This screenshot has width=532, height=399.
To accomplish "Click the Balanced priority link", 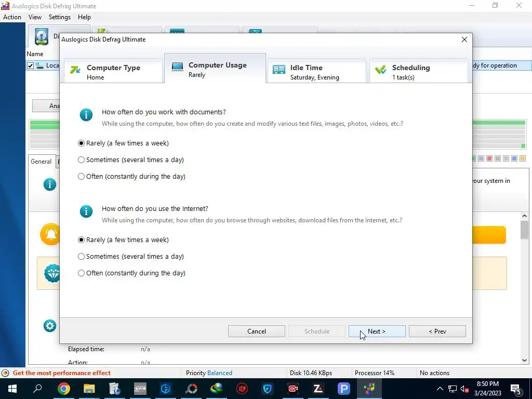I will (x=220, y=373).
